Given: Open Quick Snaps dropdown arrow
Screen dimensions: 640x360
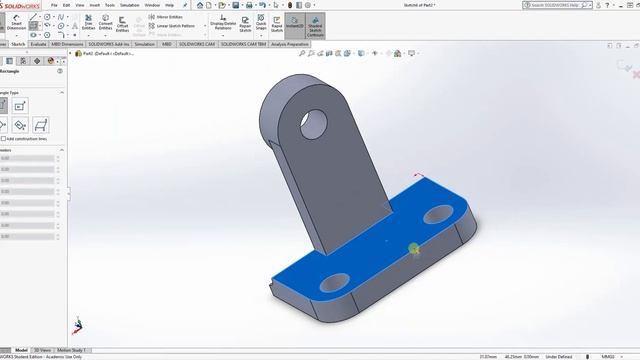Looking at the screenshot, I should tap(261, 36).
